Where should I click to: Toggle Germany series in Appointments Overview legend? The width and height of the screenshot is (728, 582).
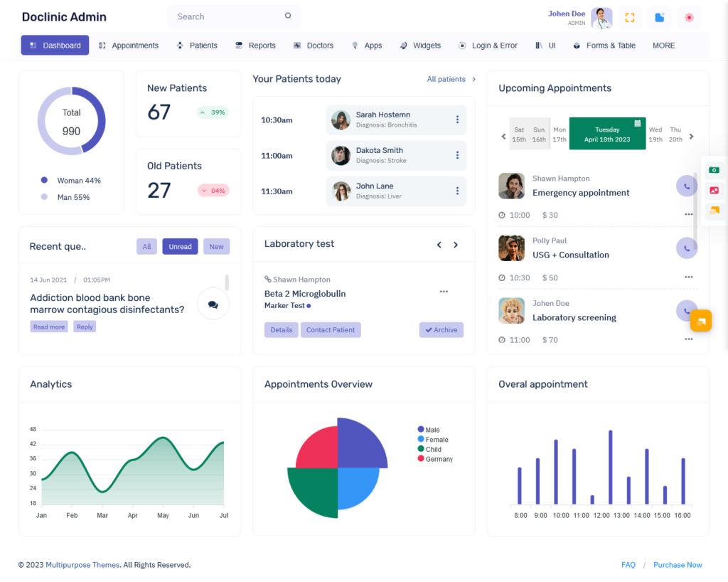coord(435,459)
